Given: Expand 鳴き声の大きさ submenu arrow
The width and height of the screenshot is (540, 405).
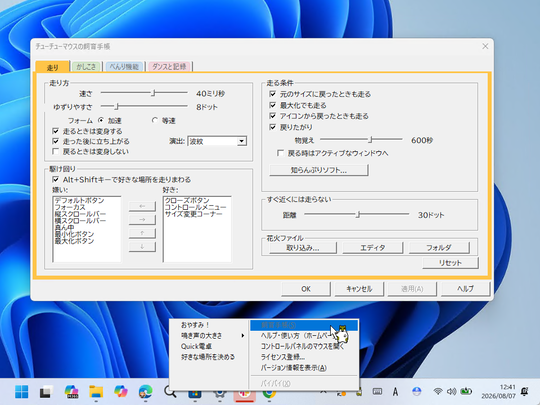Looking at the screenshot, I should 243,335.
